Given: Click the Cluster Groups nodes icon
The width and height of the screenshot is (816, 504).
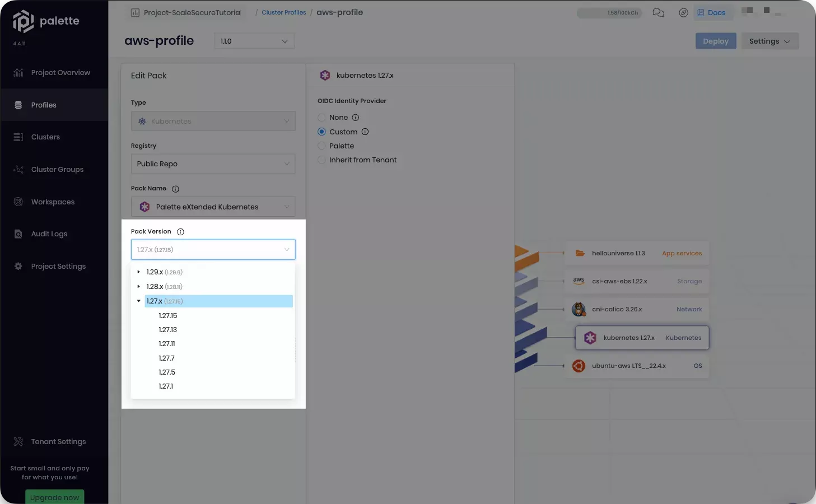Looking at the screenshot, I should point(18,170).
